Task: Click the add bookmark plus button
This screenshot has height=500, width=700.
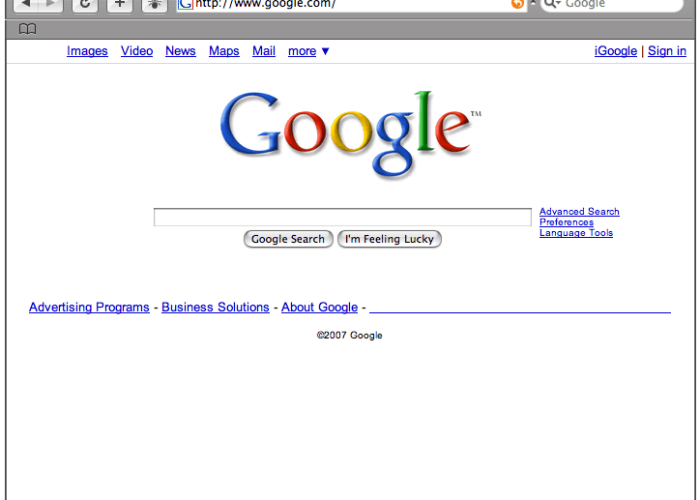Action: 119,5
